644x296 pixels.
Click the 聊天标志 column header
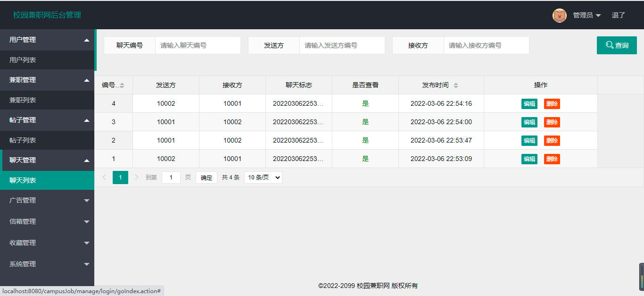pyautogui.click(x=299, y=85)
